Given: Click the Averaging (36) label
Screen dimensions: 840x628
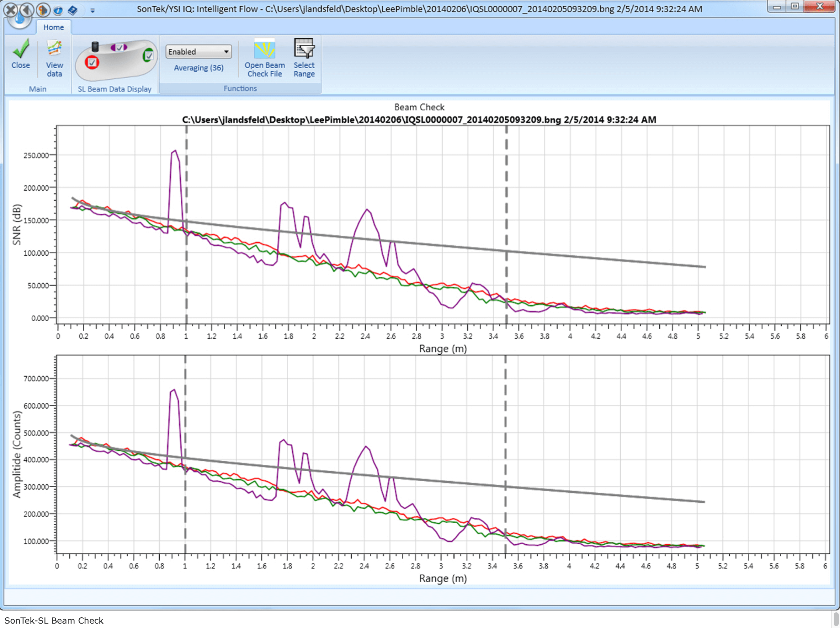Looking at the screenshot, I should coord(199,68).
